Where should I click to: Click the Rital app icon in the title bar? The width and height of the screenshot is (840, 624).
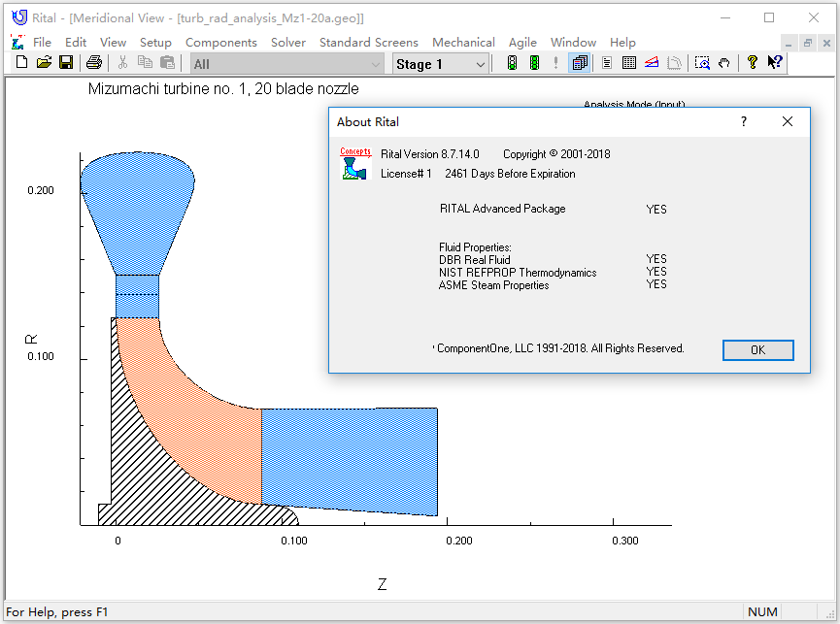tap(19, 17)
